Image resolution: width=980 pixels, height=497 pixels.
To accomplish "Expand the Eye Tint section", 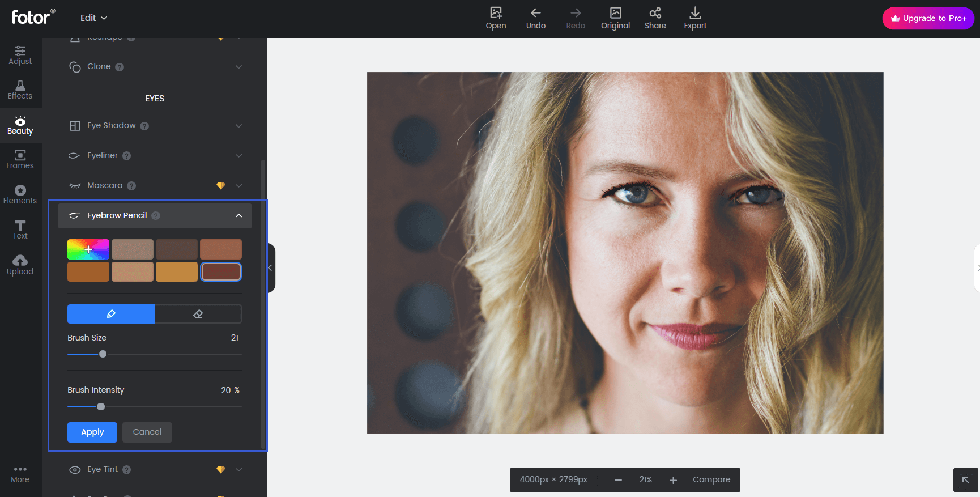I will click(239, 470).
